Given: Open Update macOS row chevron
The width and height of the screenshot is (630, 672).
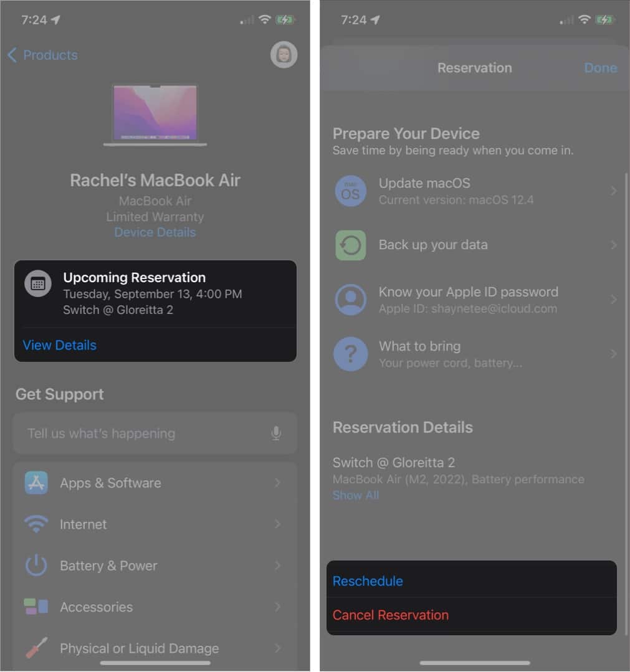Looking at the screenshot, I should (614, 191).
